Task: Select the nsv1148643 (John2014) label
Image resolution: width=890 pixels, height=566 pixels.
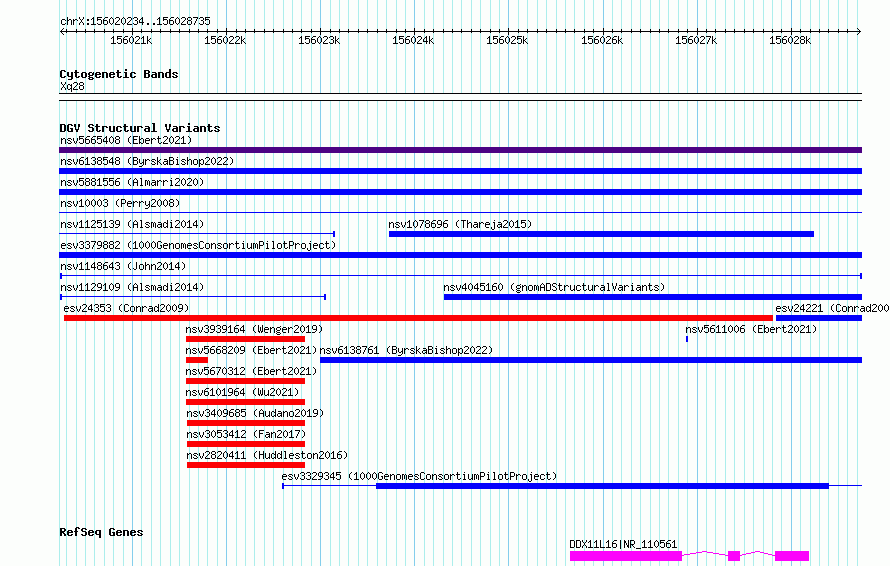Action: (x=123, y=266)
